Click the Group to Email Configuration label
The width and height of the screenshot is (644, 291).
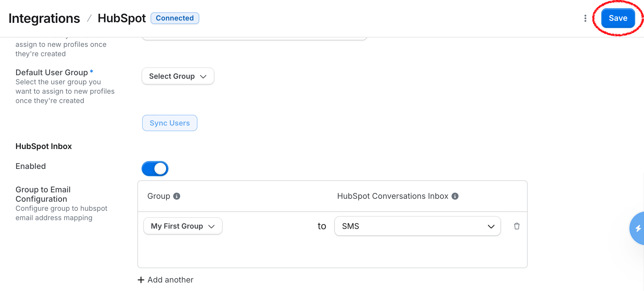43,194
